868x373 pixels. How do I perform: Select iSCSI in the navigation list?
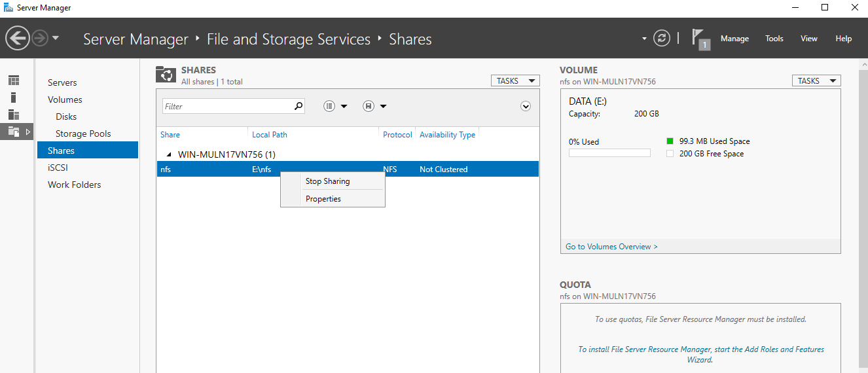pos(58,168)
